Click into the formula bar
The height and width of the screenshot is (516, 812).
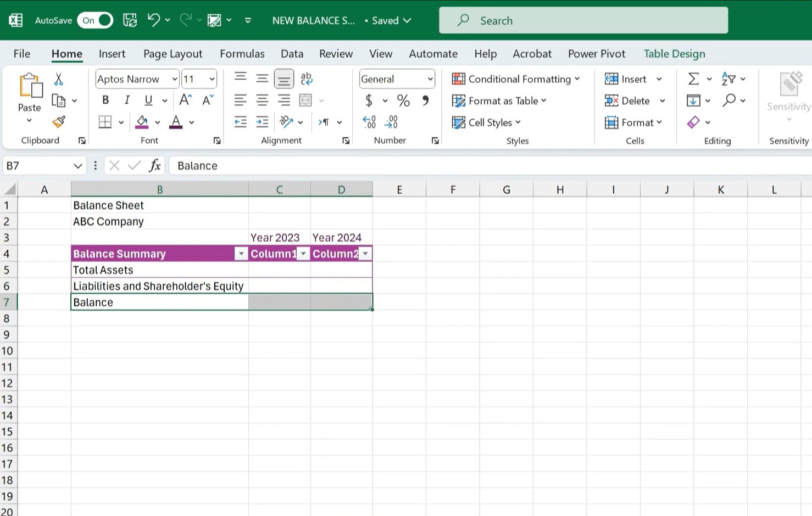[490, 166]
